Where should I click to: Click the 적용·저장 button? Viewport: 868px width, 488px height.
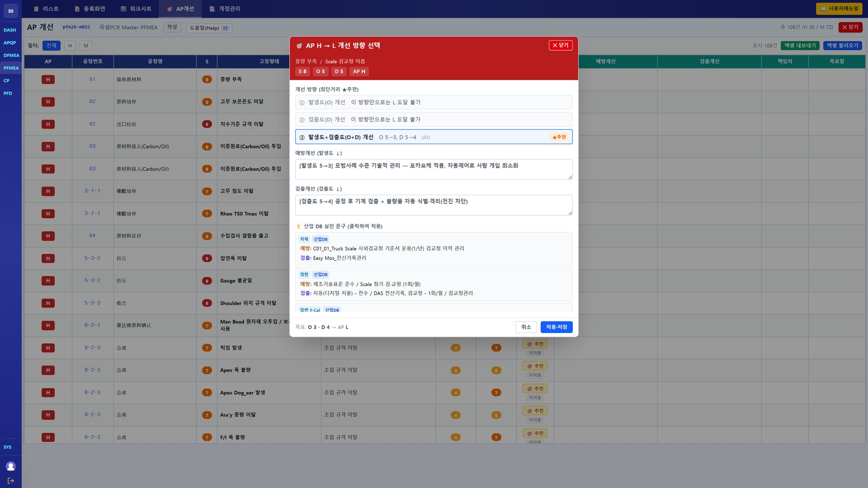pyautogui.click(x=557, y=327)
